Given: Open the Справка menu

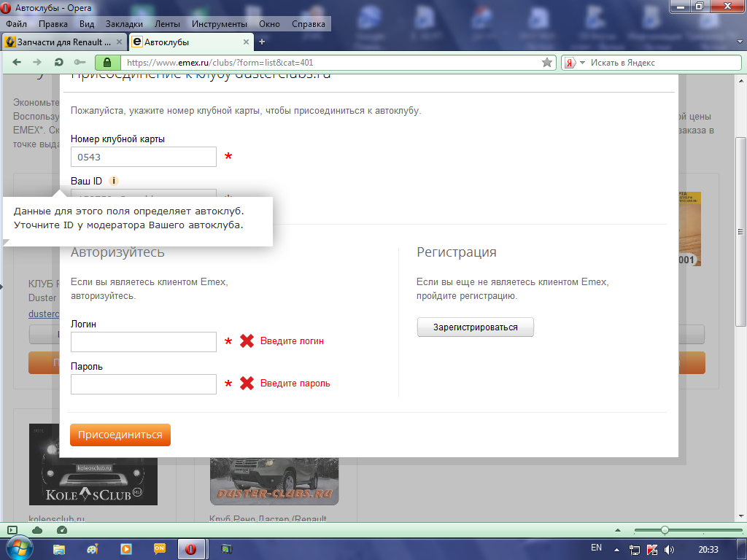Looking at the screenshot, I should point(309,24).
